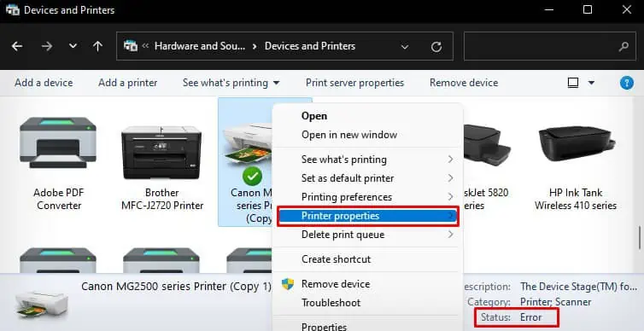Click the vertical scrollbar thumb
644x331 pixels.
(x=640, y=237)
